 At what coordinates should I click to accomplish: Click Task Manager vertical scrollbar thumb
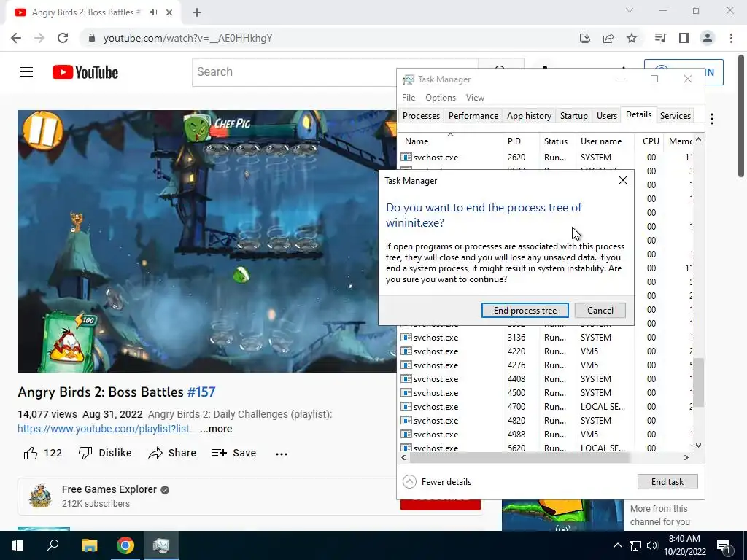pos(698,382)
